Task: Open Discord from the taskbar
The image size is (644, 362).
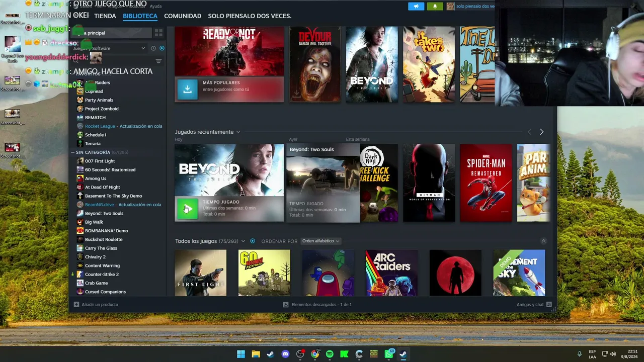Action: pos(285,354)
